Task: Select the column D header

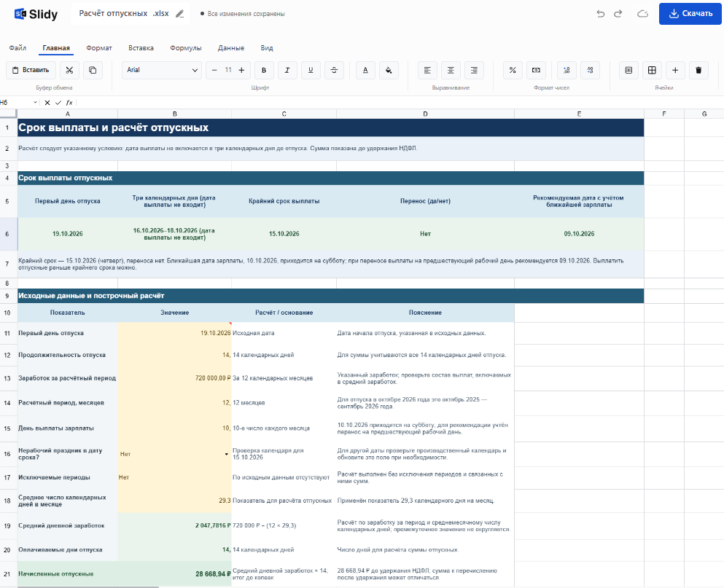Action: tap(425, 114)
